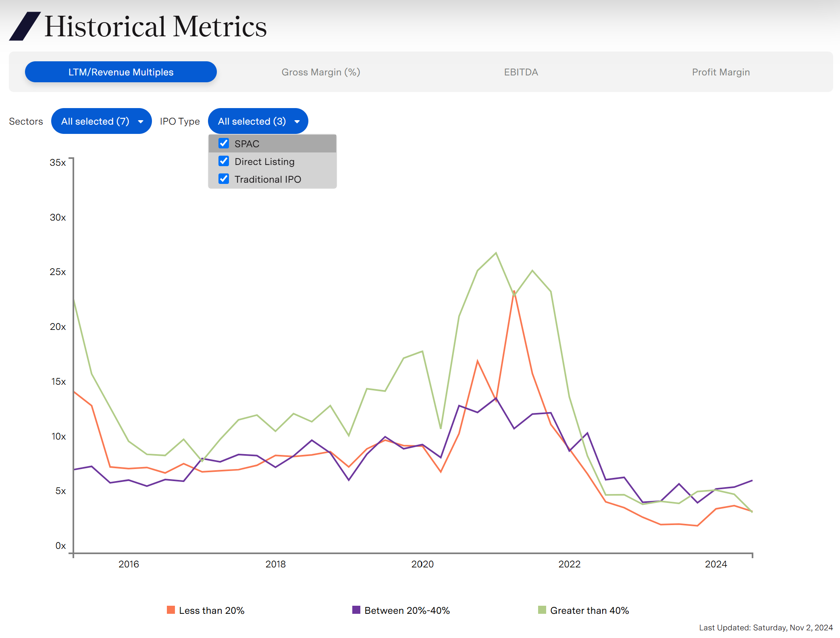Toggle off the Traditional IPO checkbox
This screenshot has height=638, width=840.
(224, 179)
